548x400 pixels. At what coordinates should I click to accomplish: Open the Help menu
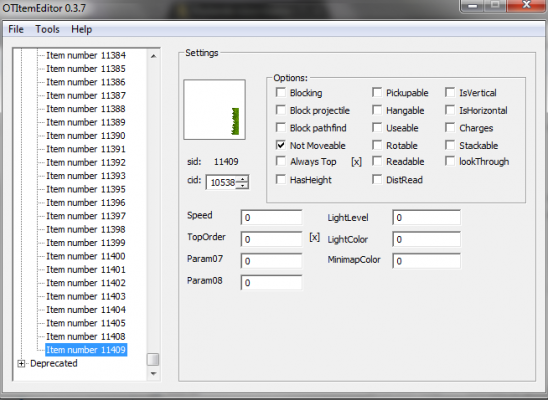pyautogui.click(x=81, y=29)
